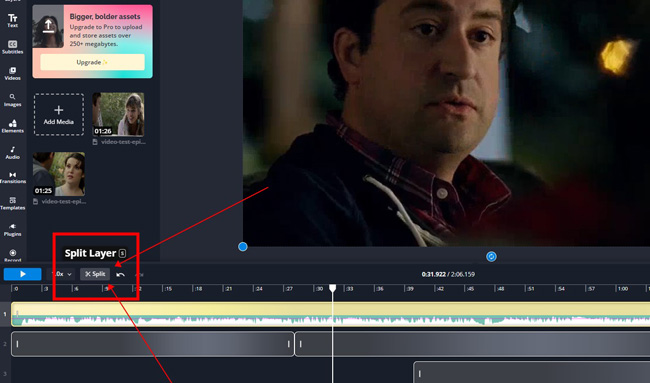Open the Elements panel
This screenshot has height=383, width=650.
tap(12, 126)
